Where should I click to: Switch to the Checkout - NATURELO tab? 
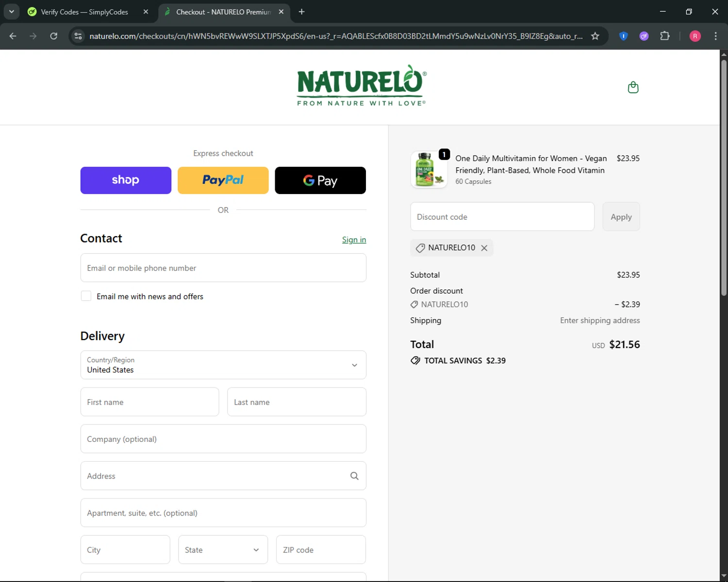[x=224, y=12]
